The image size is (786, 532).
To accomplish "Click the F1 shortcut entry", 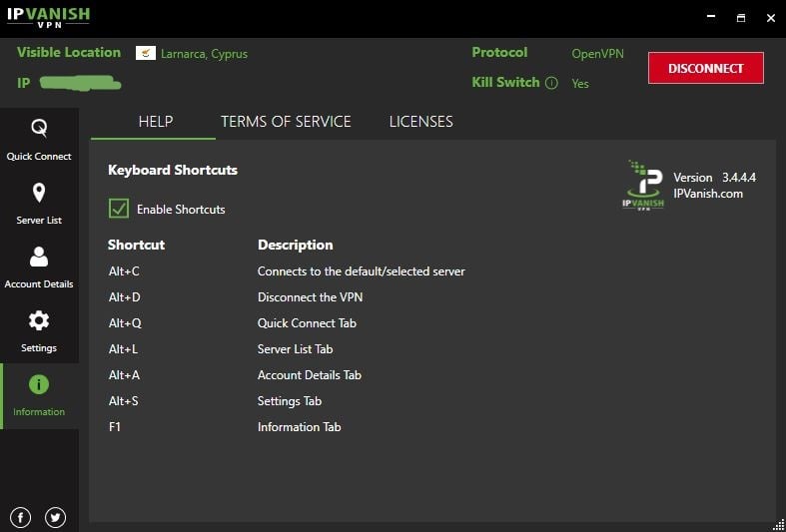I will point(114,427).
